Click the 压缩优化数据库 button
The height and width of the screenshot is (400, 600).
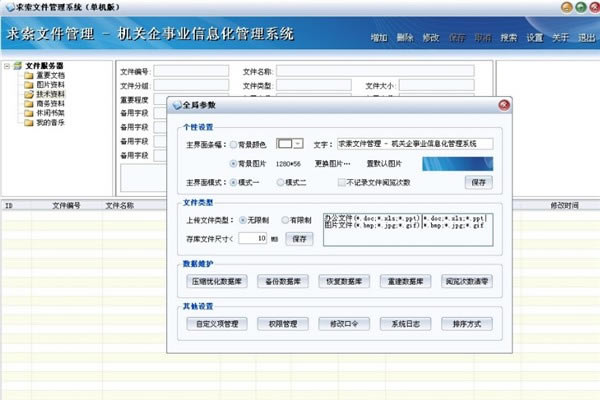(x=217, y=281)
